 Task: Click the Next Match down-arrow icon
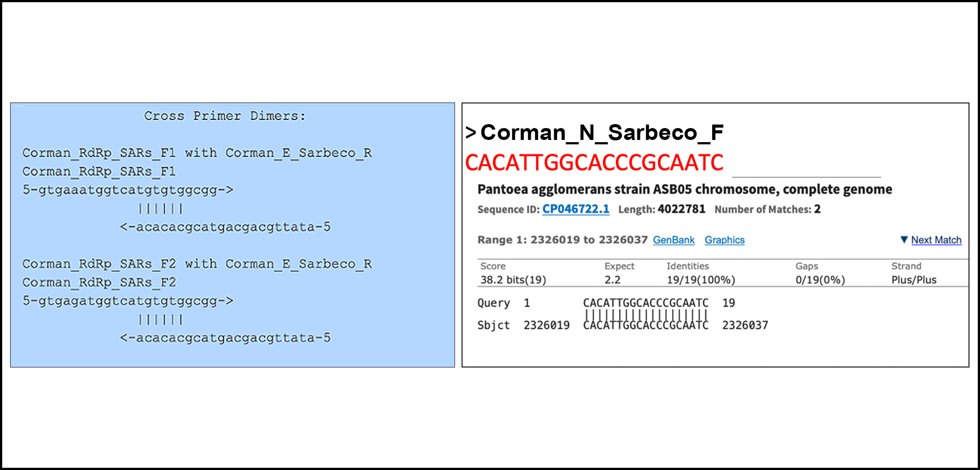pyautogui.click(x=904, y=239)
